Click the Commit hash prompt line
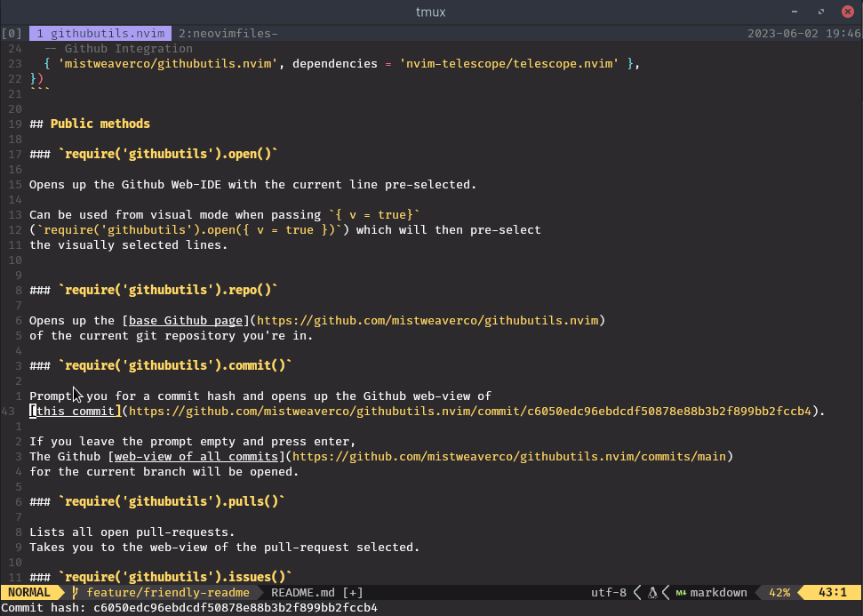 [x=189, y=608]
